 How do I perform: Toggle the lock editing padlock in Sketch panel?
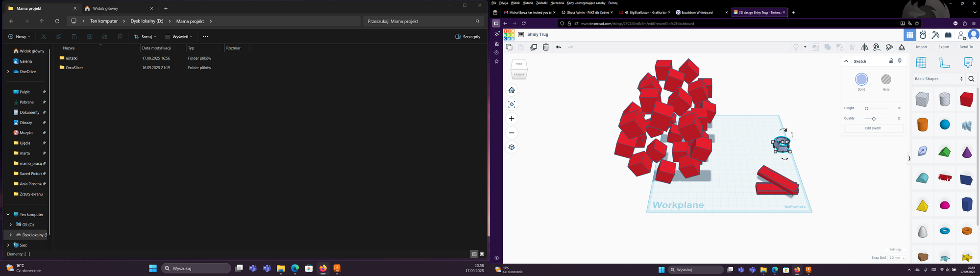point(891,61)
